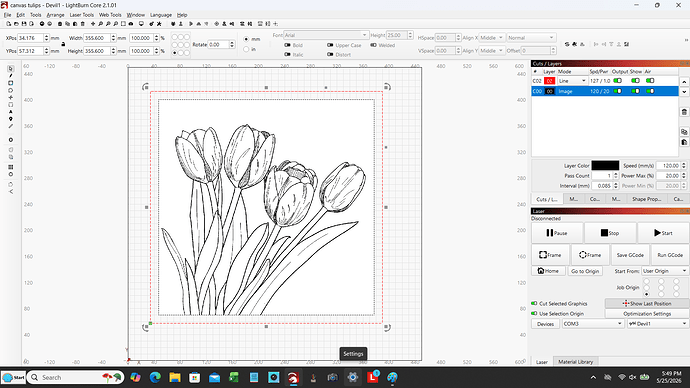
Task: Click the Rotate value field
Action: click(219, 44)
